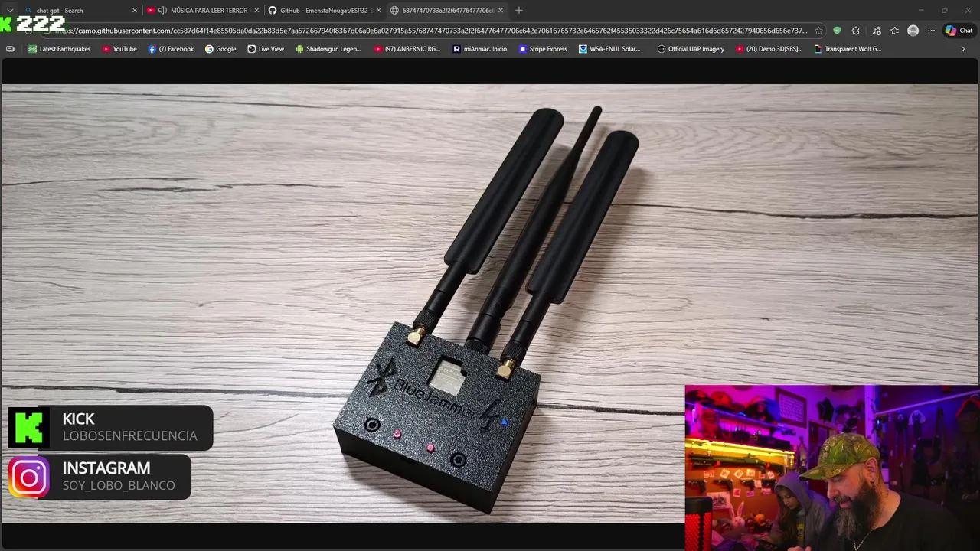Open the Official UAP Imagery bookmark
Viewport: 980px width, 551px height.
click(691, 49)
